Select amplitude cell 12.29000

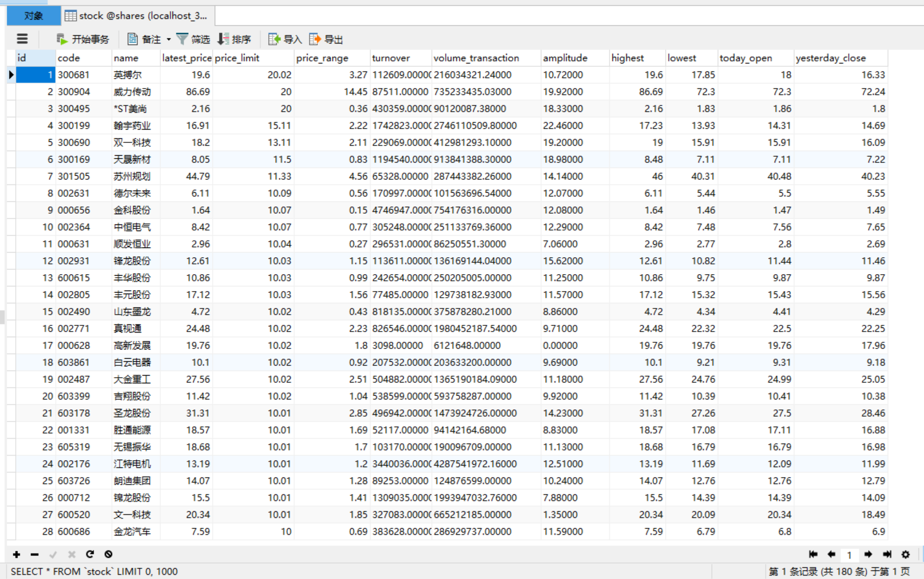point(575,227)
